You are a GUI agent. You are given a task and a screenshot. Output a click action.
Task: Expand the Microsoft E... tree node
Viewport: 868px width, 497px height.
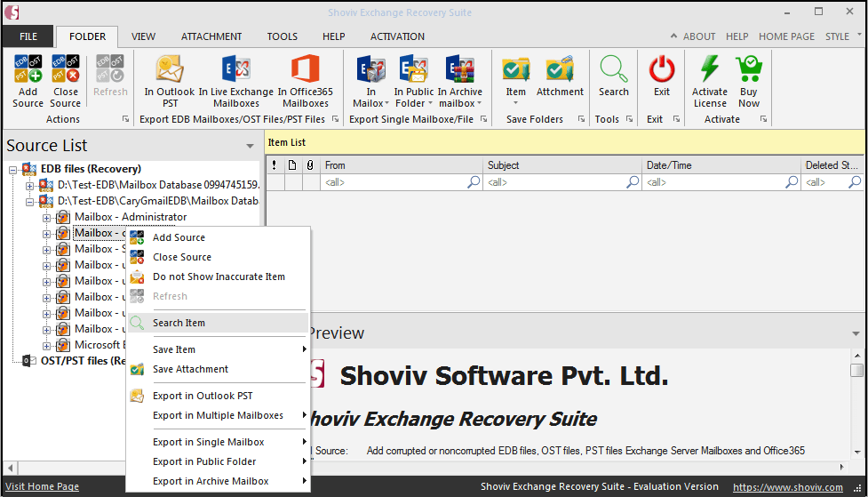47,346
